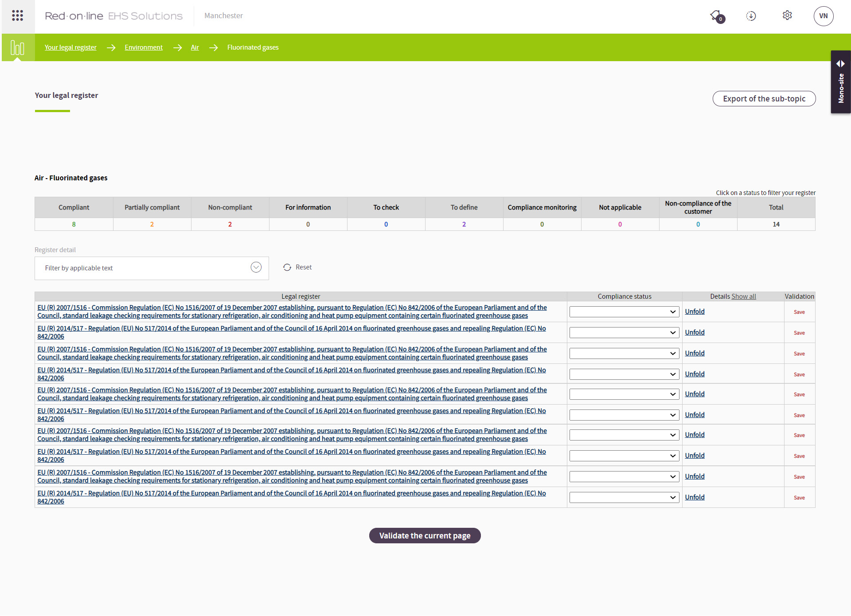Click the legal register bar-chart icon
Viewport: 851px width, 616px height.
click(x=17, y=47)
